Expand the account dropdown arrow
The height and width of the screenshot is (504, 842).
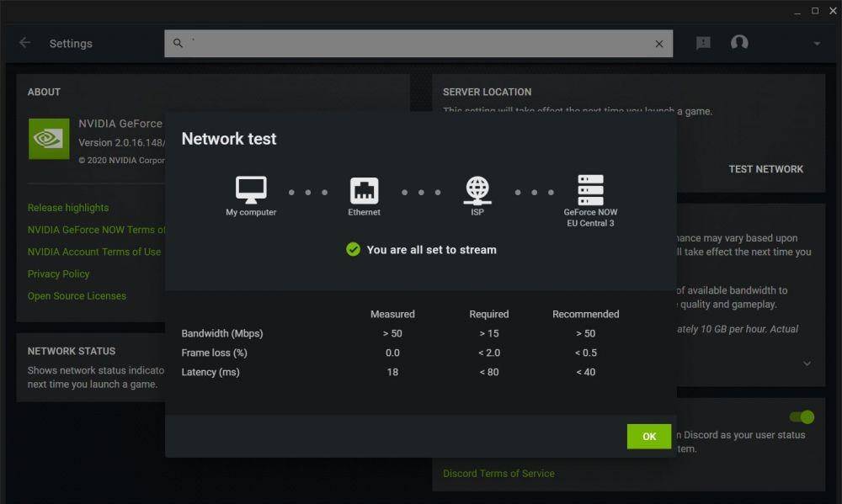pos(816,44)
